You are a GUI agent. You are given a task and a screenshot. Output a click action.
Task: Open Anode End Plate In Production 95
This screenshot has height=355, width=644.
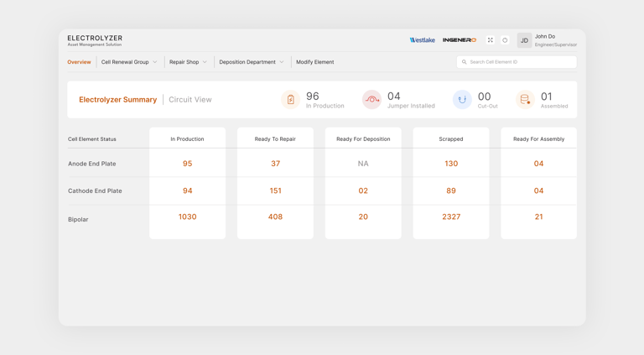[x=187, y=164]
